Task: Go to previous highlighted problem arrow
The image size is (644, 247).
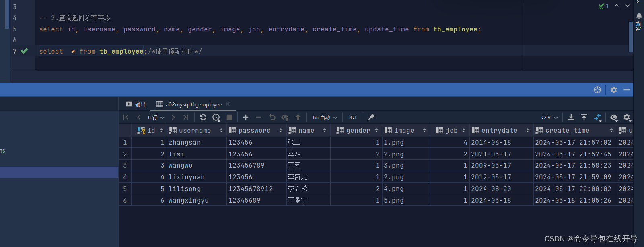Action: 617,6
